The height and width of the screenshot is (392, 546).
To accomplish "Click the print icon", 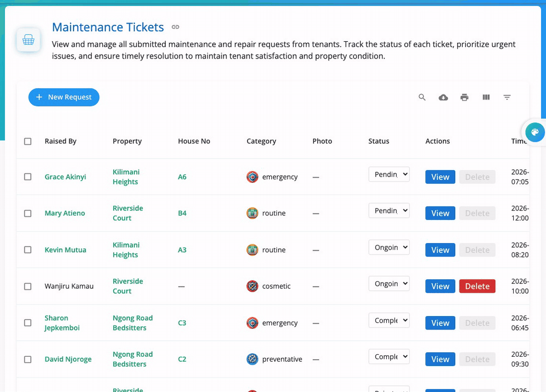I will tap(464, 97).
